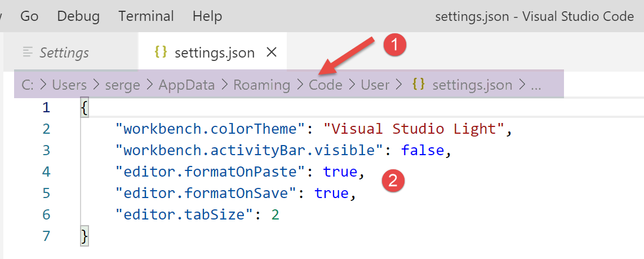This screenshot has width=644, height=259.
Task: Close the settings.json tab
Action: [x=271, y=52]
